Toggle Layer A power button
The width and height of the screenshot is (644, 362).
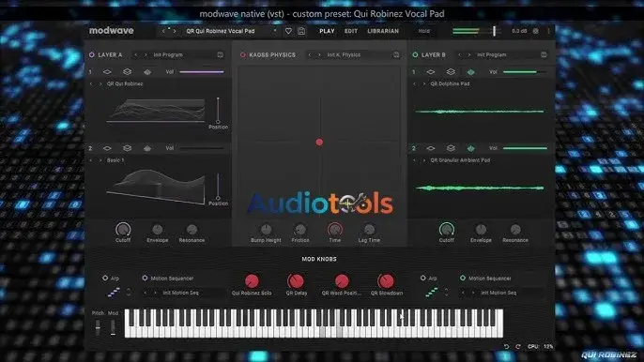point(92,54)
